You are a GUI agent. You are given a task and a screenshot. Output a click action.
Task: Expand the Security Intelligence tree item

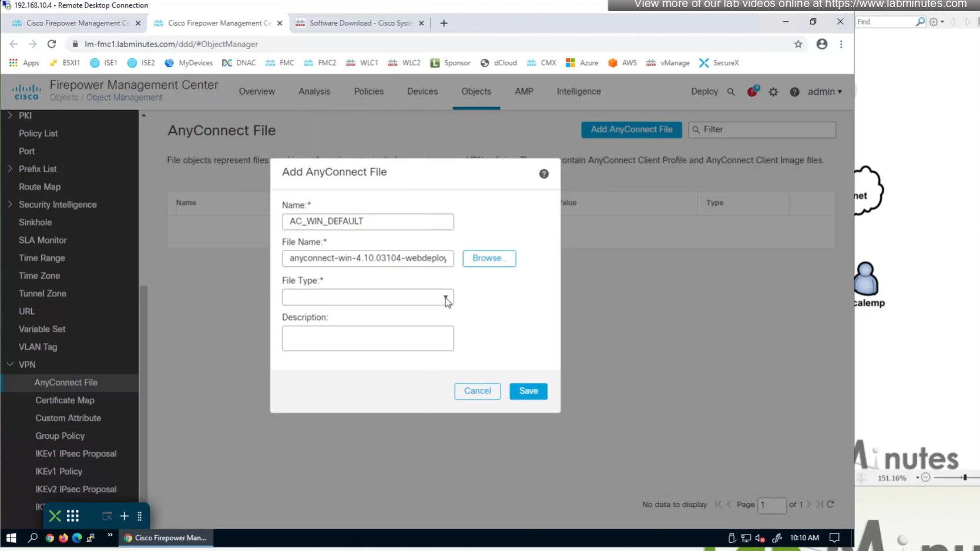click(10, 205)
